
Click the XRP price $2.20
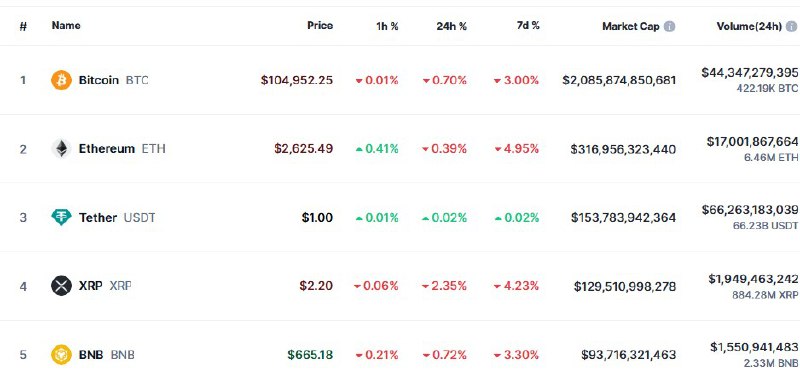coord(316,286)
